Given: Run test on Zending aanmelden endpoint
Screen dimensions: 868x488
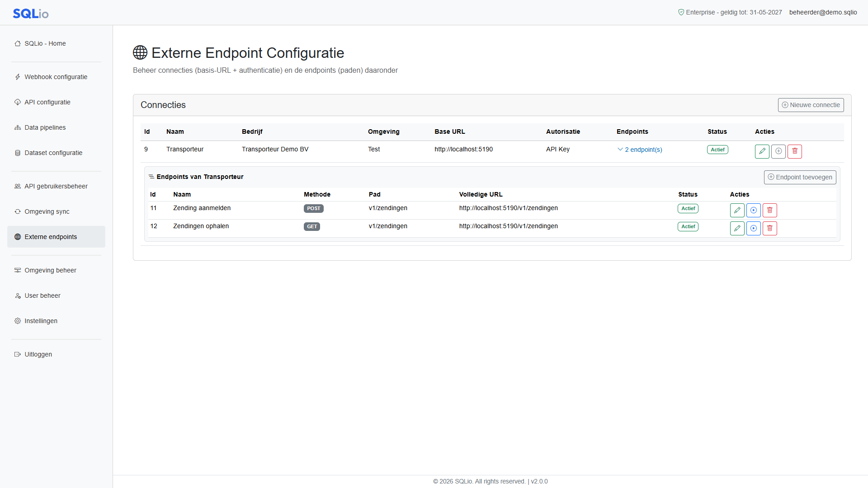Looking at the screenshot, I should click(x=754, y=210).
